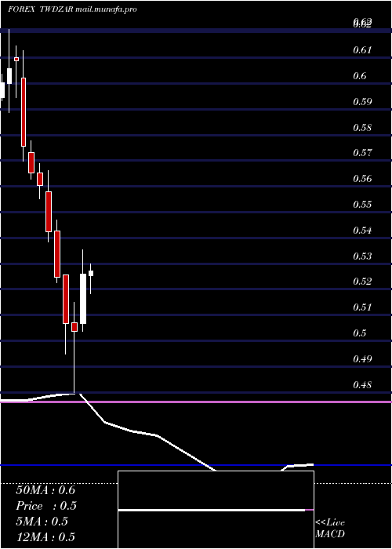Viewport: 392px width, 549px height.
Task: Click the white MACD line in the boxed panel
Action: click(x=212, y=511)
